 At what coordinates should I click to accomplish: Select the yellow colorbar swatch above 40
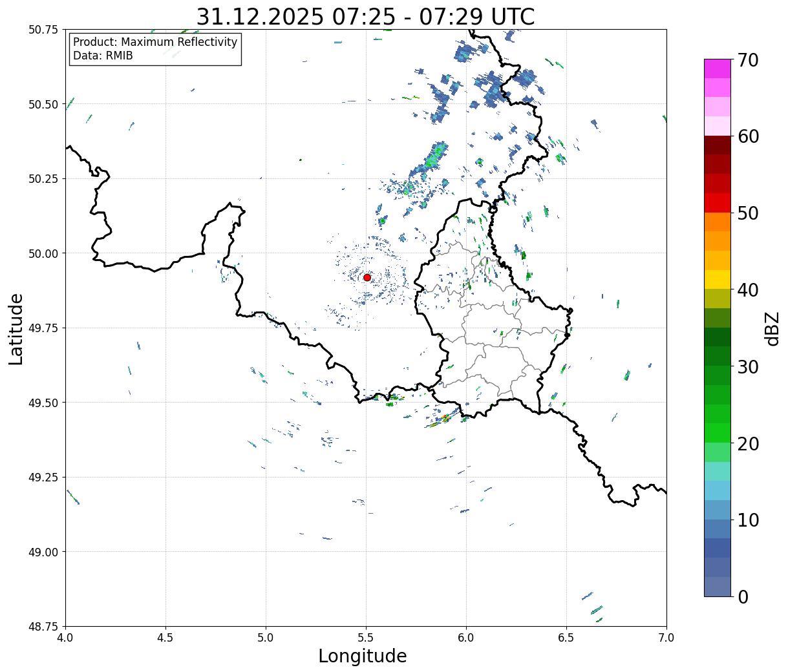(x=718, y=279)
